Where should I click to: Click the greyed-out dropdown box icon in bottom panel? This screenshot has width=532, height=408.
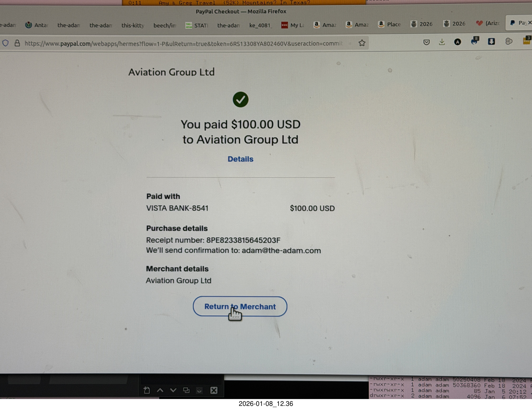click(199, 391)
